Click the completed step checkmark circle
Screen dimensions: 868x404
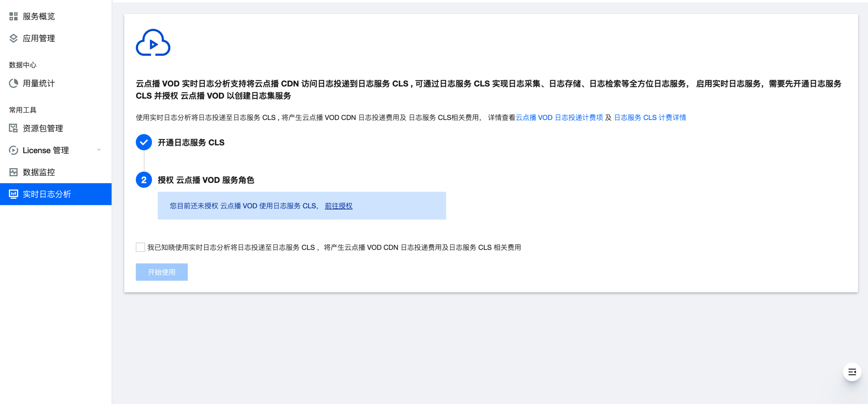(x=144, y=142)
